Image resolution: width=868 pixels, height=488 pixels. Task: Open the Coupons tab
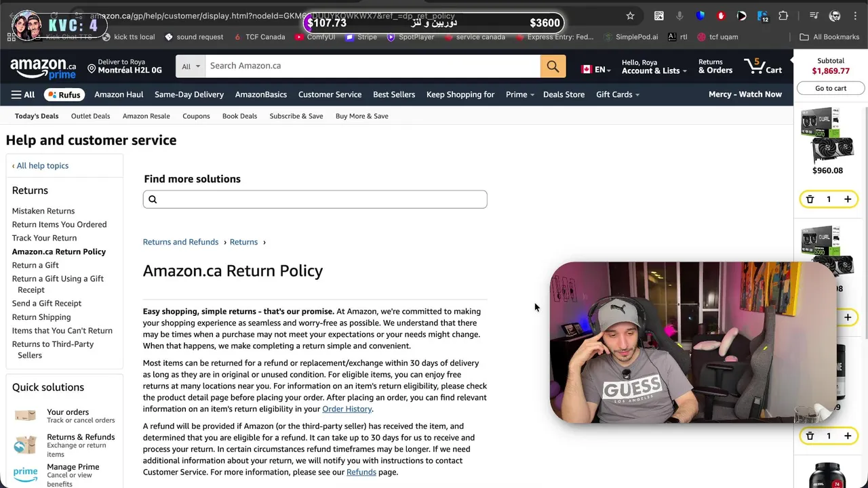click(196, 116)
